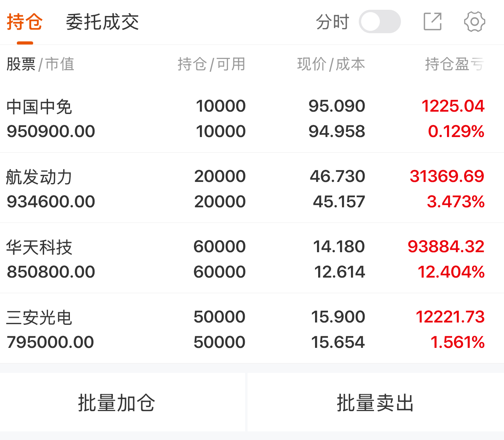504x440 pixels.
Task: Click current price 15.900
Action: 338,317
